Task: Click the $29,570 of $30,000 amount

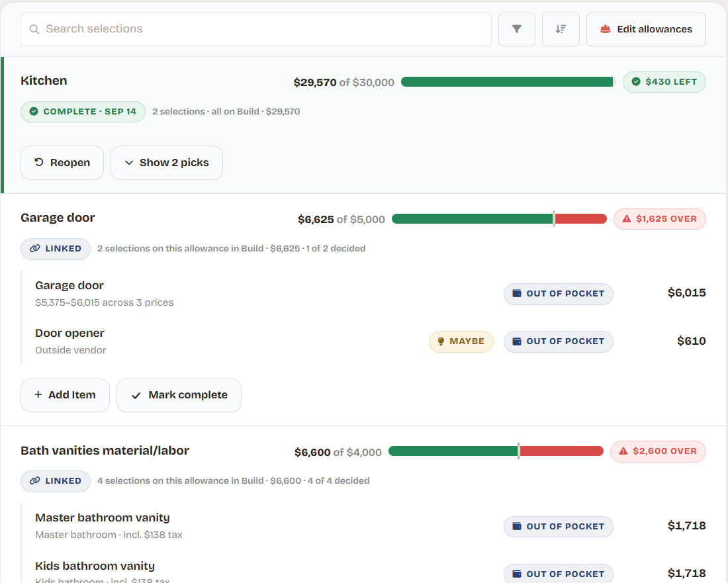Action: (x=343, y=83)
